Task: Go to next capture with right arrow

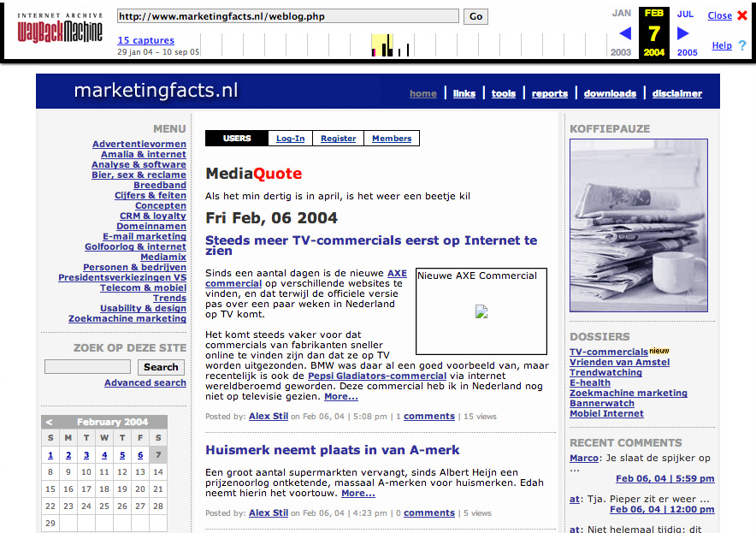Action: [x=683, y=33]
